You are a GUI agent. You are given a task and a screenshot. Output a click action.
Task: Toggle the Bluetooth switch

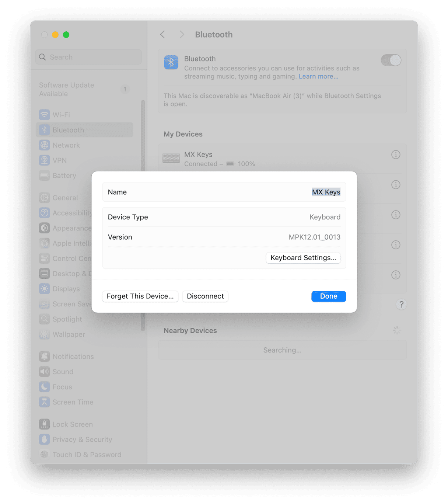click(391, 60)
